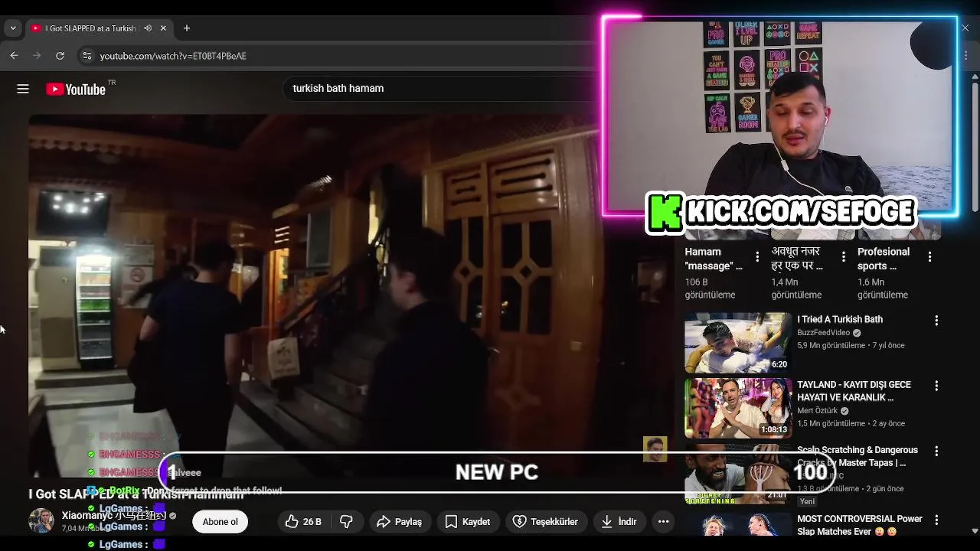Open options for 'I Tried A Turkish Bath'
The width and height of the screenshot is (980, 551).
tap(936, 321)
